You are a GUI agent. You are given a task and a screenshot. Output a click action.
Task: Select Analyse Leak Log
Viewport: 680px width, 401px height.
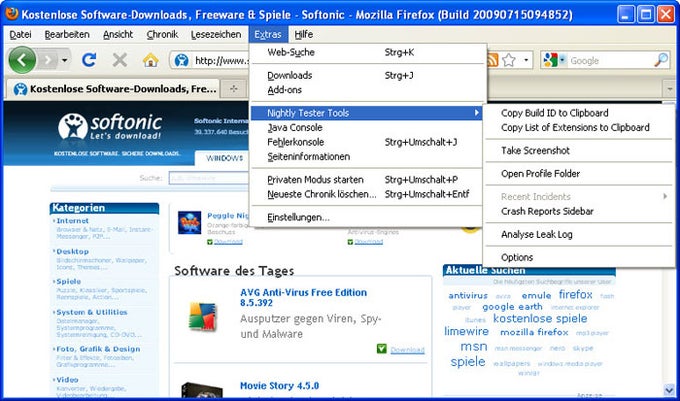click(x=579, y=234)
